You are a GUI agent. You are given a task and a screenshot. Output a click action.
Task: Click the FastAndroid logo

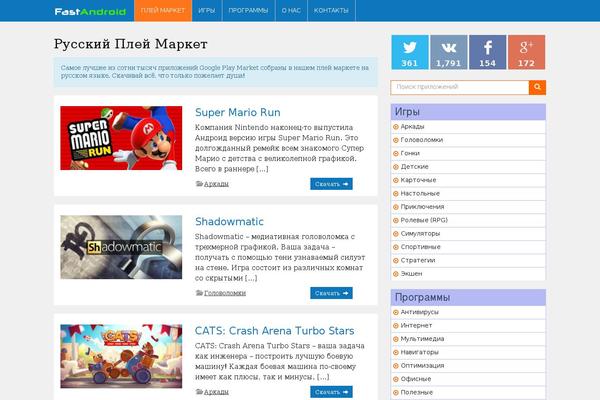[90, 11]
